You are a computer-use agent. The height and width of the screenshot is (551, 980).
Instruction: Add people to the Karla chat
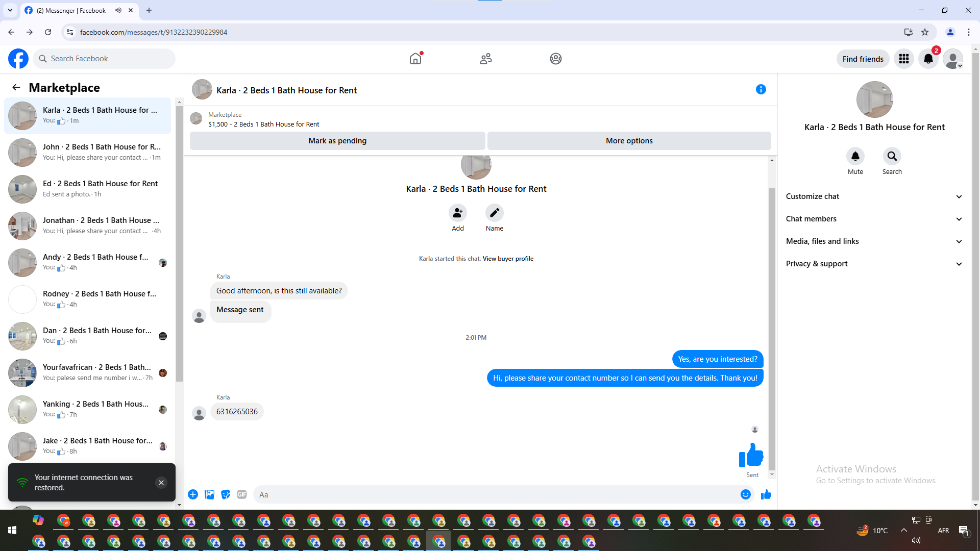[458, 213]
